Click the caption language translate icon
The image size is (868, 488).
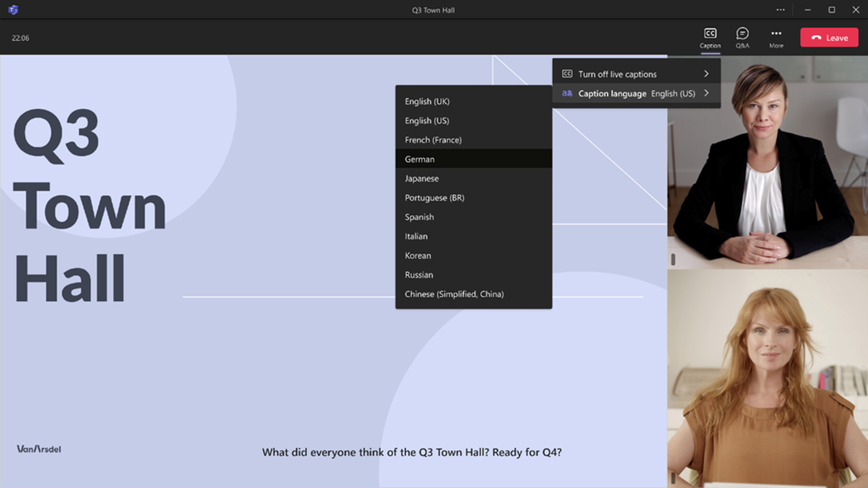567,93
